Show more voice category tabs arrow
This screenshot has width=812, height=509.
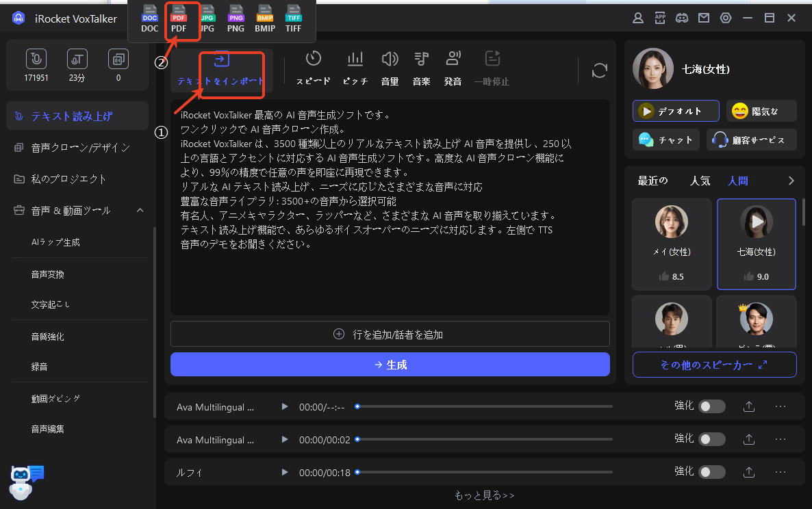(791, 181)
